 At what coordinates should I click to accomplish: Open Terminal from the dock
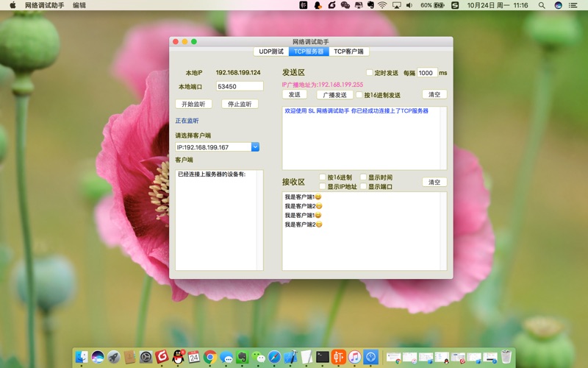pos(323,357)
